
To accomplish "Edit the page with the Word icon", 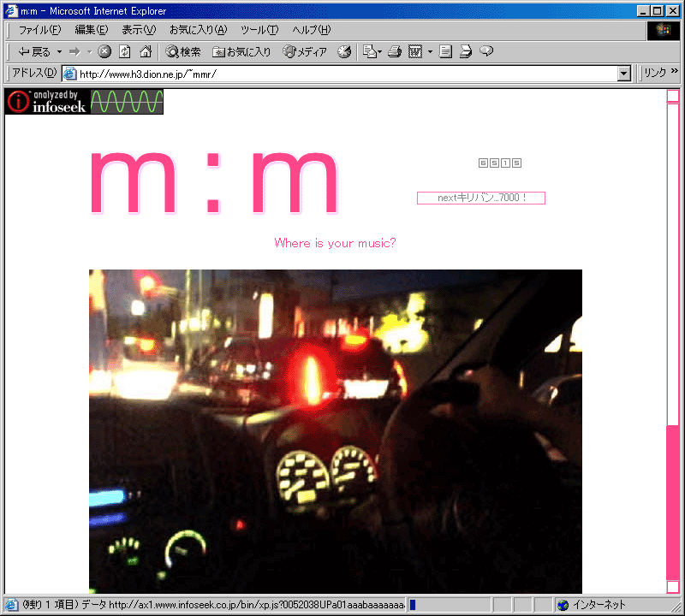I will pyautogui.click(x=415, y=51).
